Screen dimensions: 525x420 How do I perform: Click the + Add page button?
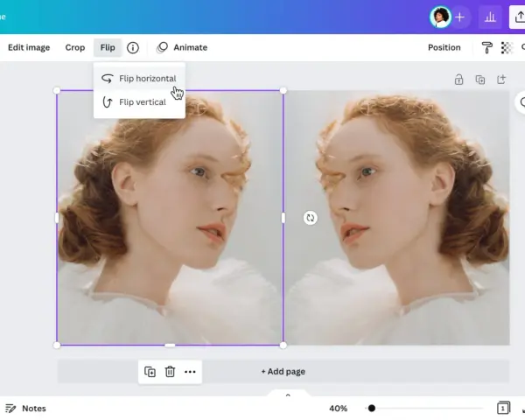click(283, 371)
